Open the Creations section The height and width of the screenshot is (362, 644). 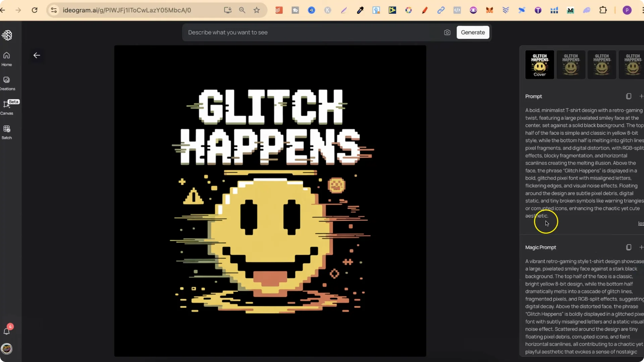pyautogui.click(x=7, y=83)
